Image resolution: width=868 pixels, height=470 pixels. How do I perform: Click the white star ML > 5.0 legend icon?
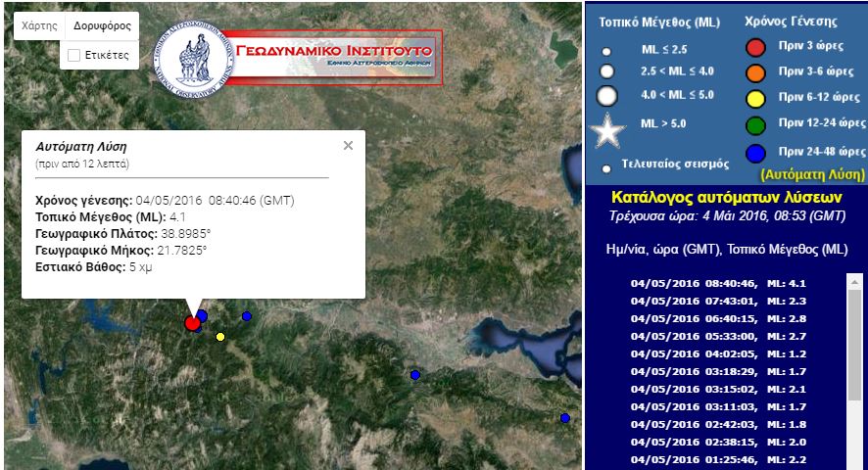(x=606, y=130)
